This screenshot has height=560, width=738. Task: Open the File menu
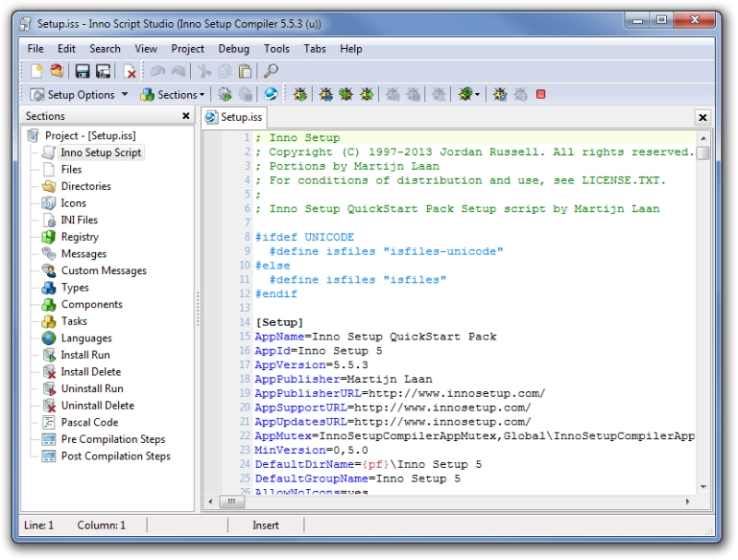[x=36, y=49]
